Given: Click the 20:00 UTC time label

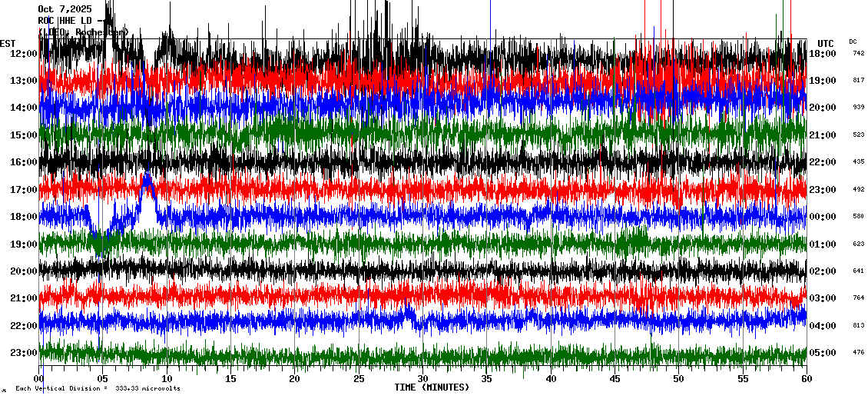Looking at the screenshot, I should (x=823, y=108).
